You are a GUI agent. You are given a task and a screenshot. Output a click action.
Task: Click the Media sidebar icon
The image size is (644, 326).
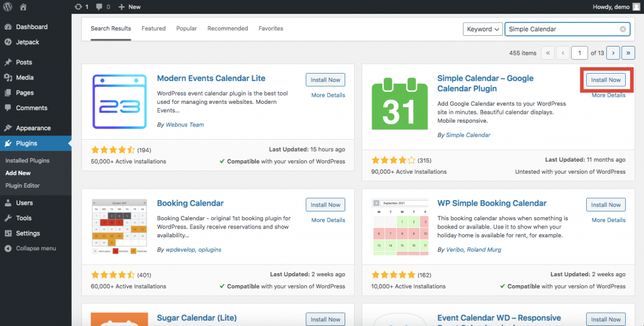point(8,77)
